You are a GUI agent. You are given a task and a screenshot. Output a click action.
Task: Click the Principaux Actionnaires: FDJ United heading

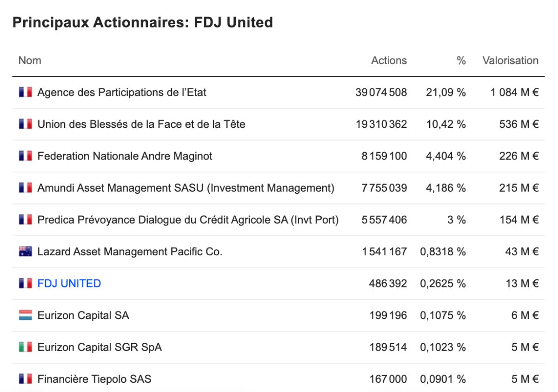point(142,22)
